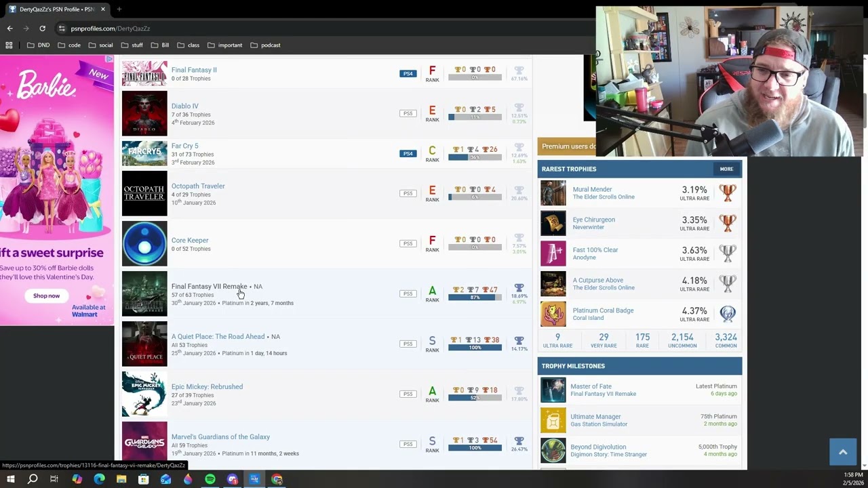Open the Far Cry 5 game link
The image size is (868, 488).
tap(185, 146)
